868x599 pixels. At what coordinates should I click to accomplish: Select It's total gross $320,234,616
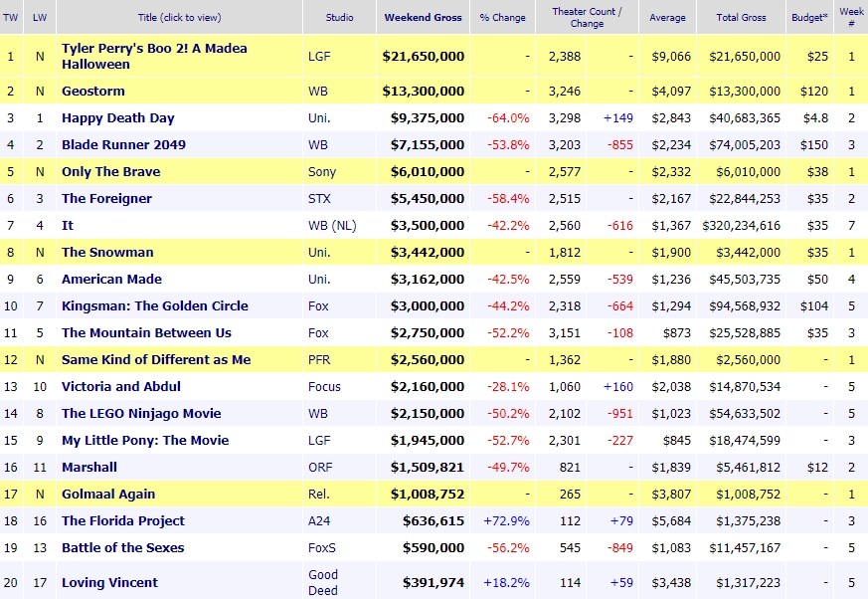[x=742, y=226]
